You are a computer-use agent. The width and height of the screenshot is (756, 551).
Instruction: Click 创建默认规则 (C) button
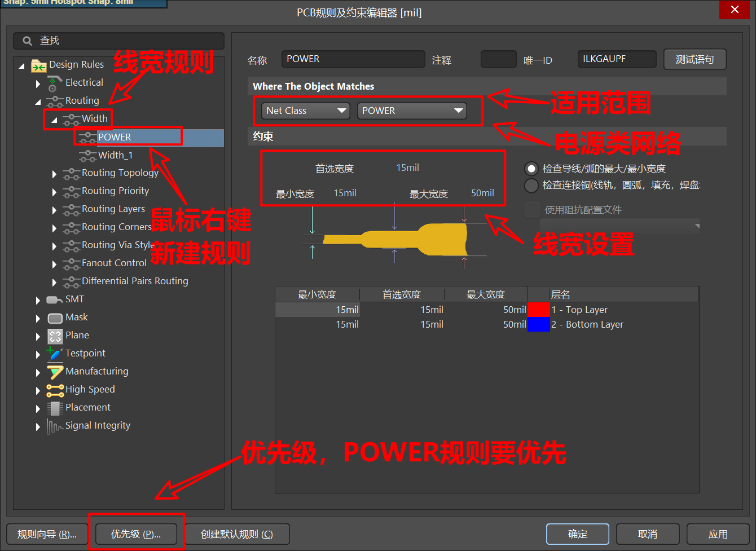tap(237, 534)
